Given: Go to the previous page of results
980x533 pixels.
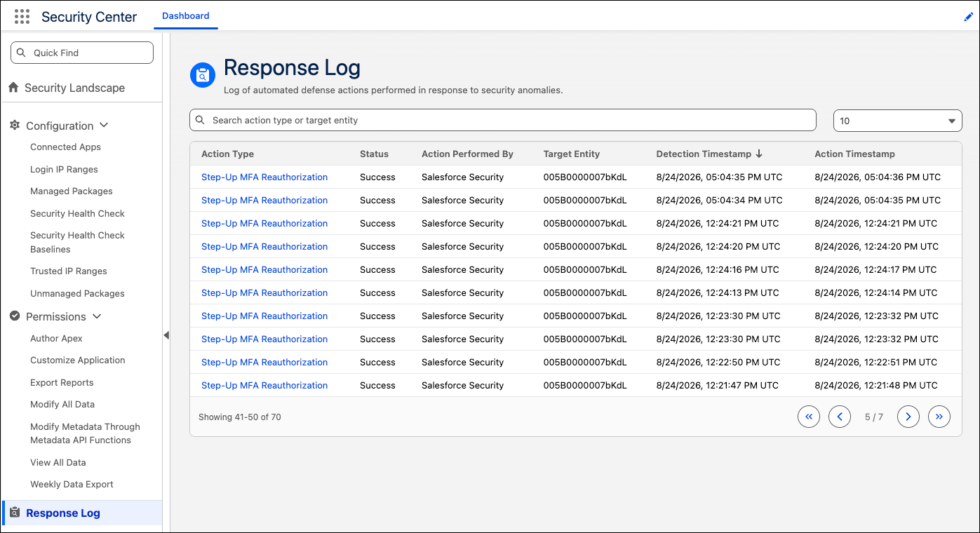Looking at the screenshot, I should pos(840,417).
